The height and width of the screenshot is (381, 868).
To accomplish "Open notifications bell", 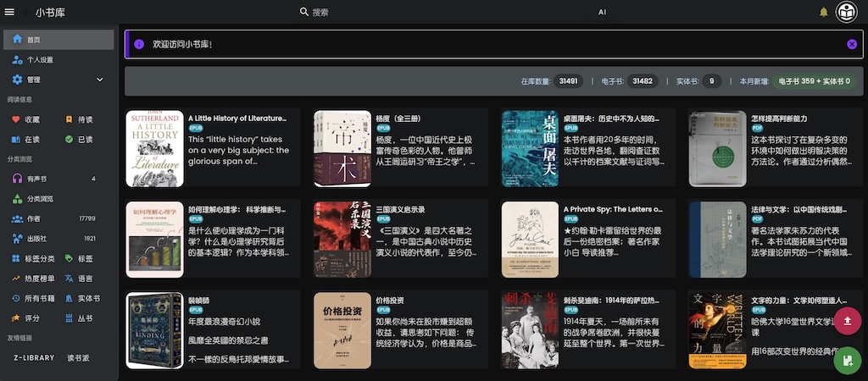I will coord(824,12).
